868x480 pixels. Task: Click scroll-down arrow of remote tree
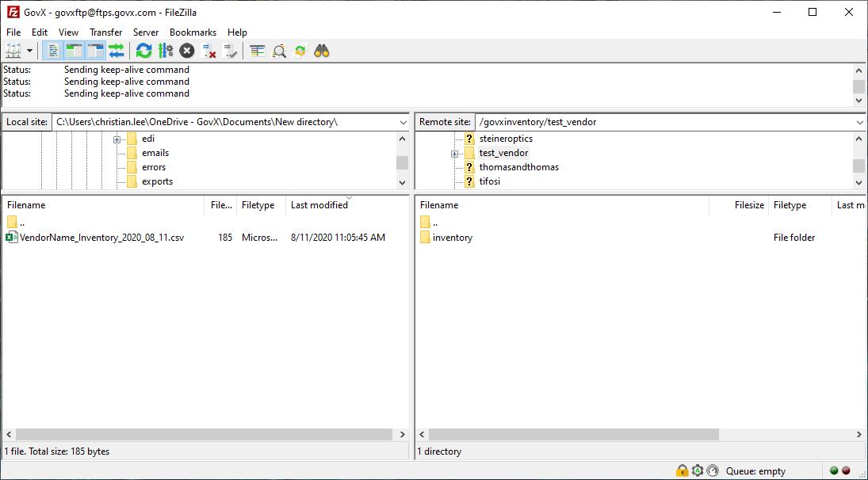(859, 182)
